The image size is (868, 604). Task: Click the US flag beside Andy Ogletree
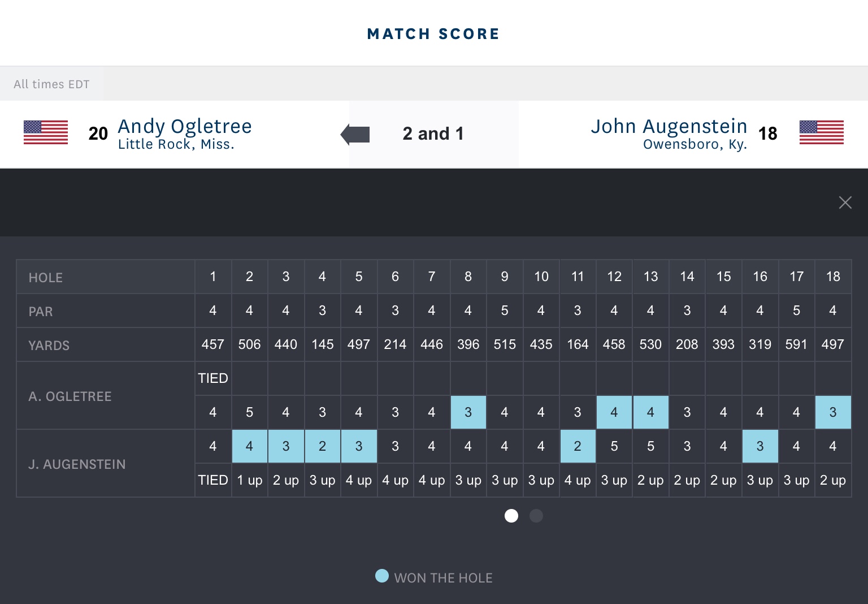pos(46,132)
